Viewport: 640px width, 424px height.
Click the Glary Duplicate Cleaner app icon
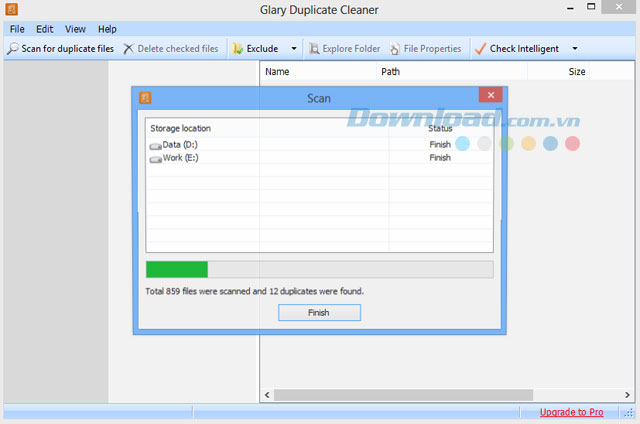coord(11,9)
